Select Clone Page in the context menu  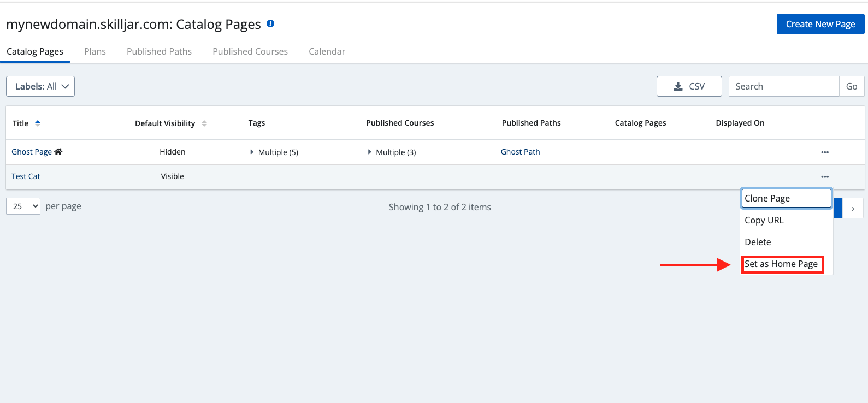(x=786, y=198)
